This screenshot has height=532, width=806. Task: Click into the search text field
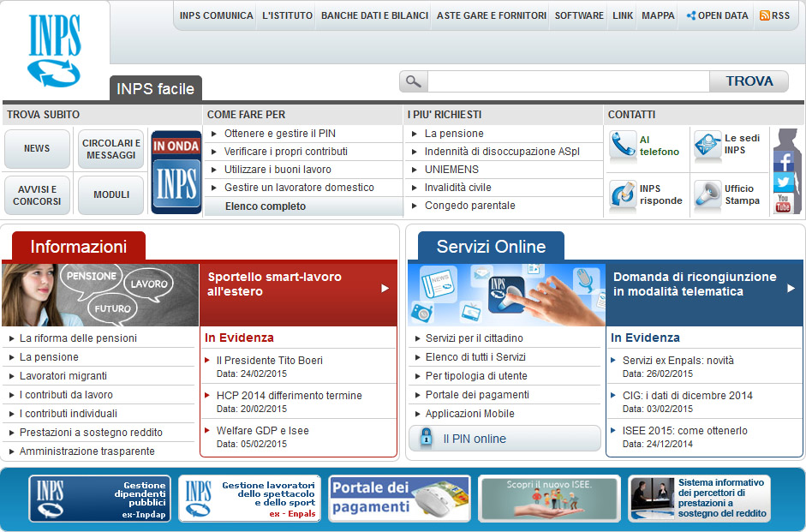[569, 81]
